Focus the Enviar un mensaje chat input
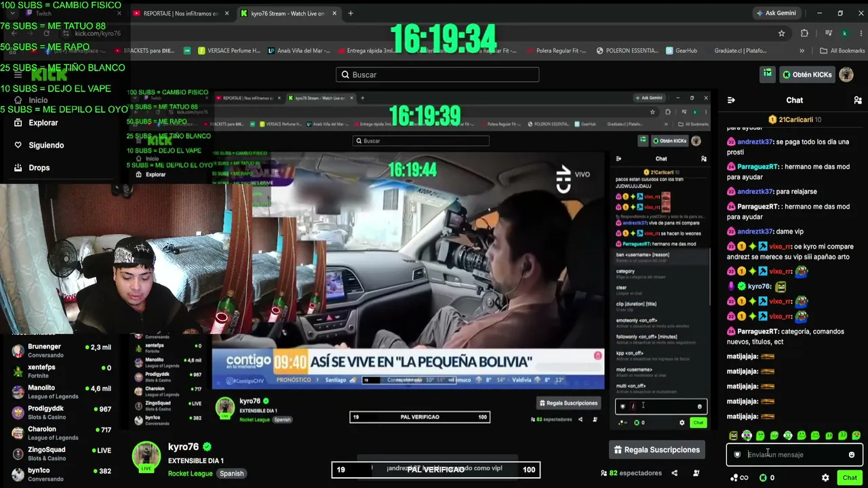868x488 pixels. click(x=794, y=455)
